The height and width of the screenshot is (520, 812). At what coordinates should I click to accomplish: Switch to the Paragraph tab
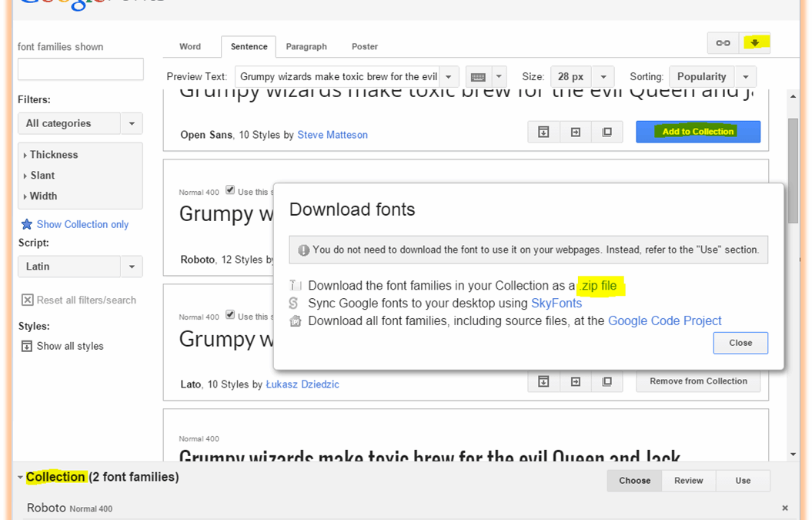tap(306, 46)
